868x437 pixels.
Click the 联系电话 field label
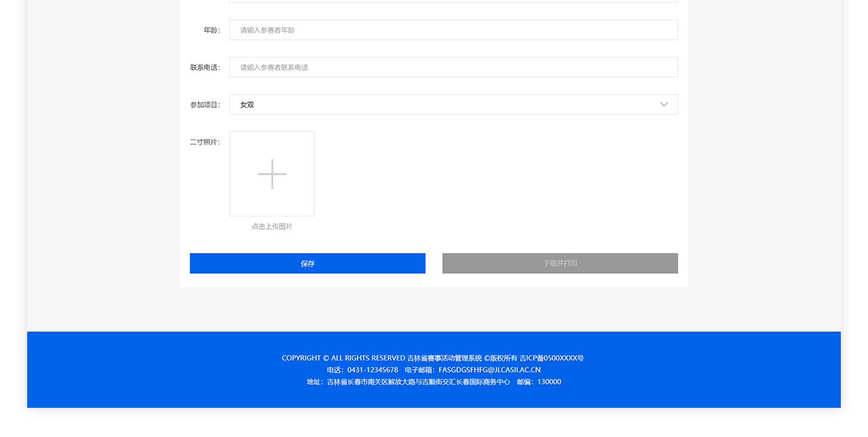[205, 68]
